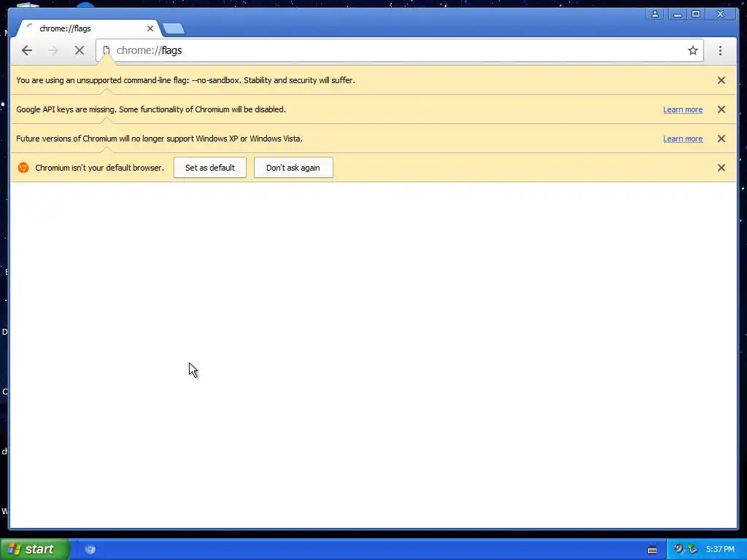Image resolution: width=747 pixels, height=560 pixels.
Task: Open the Windows start menu
Action: [x=35, y=549]
